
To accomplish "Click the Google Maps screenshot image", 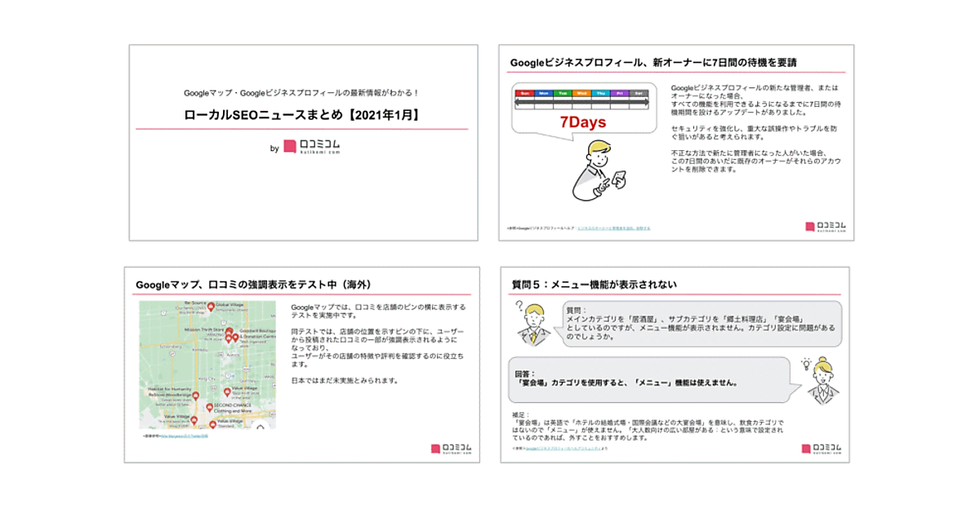I will (x=207, y=365).
